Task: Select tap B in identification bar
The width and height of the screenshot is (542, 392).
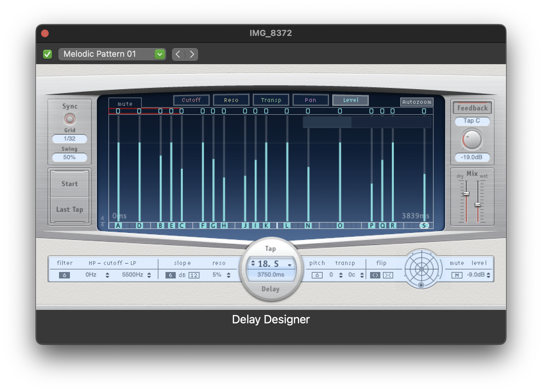Action: (160, 226)
